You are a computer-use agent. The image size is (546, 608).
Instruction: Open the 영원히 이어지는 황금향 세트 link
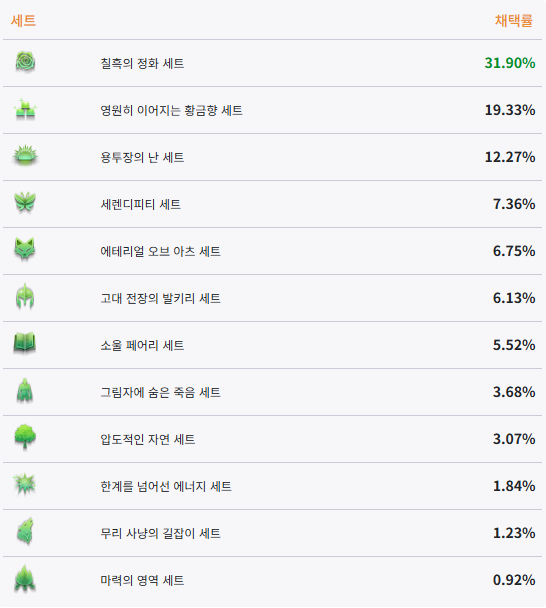point(171,110)
